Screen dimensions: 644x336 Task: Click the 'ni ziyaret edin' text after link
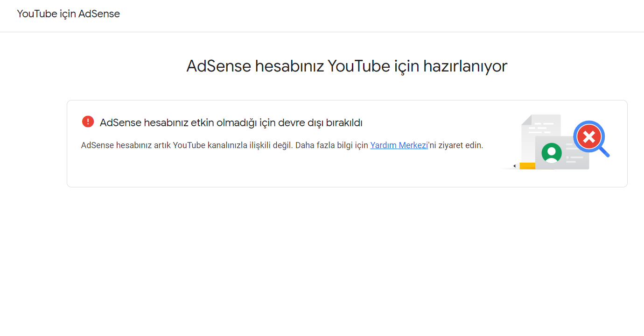456,145
